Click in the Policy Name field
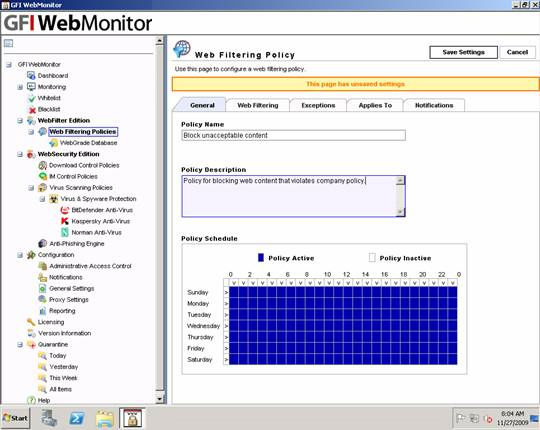 [293, 135]
